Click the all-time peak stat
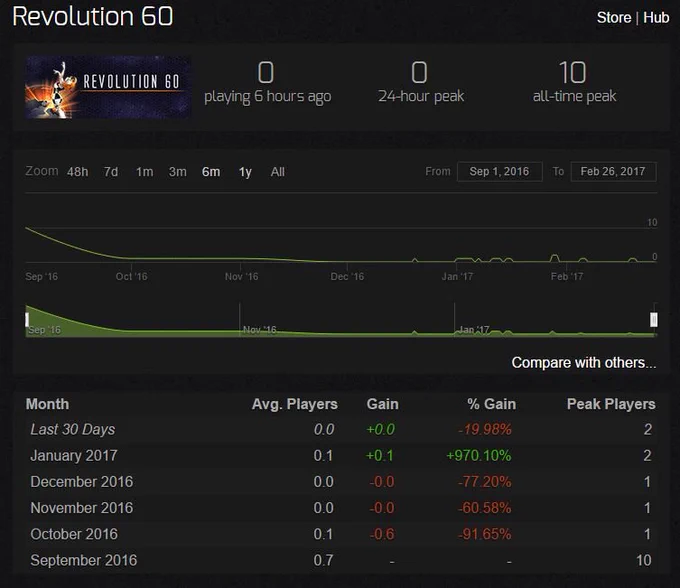Image resolution: width=680 pixels, height=588 pixels. tap(574, 83)
